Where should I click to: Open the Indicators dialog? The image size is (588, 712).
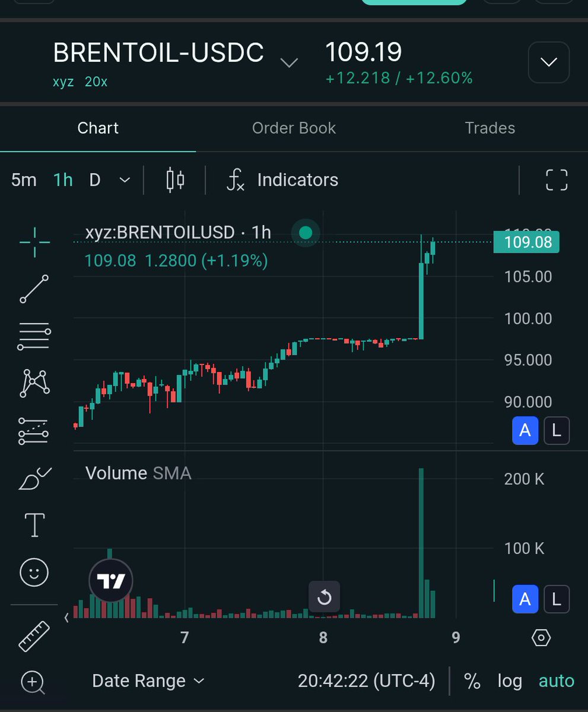(x=282, y=180)
